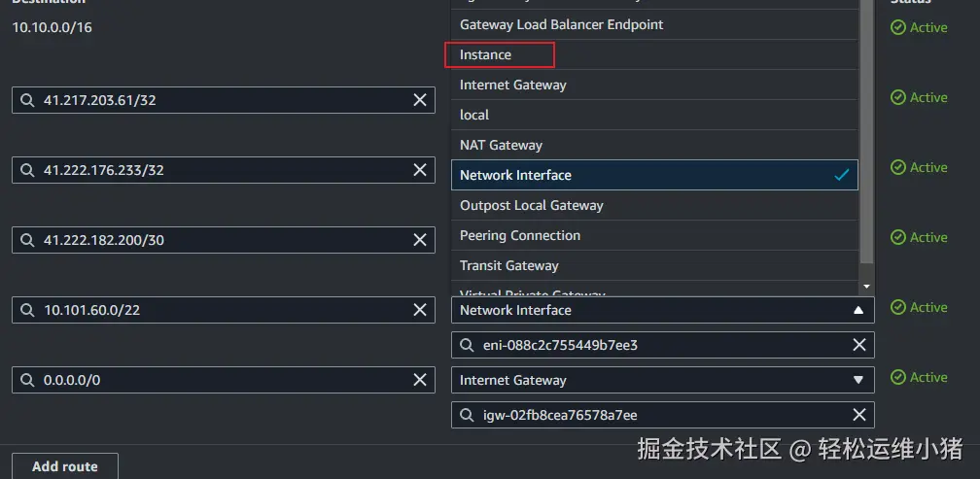
Task: Collapse the Network Interface target dropdown
Action: pyautogui.click(x=857, y=310)
